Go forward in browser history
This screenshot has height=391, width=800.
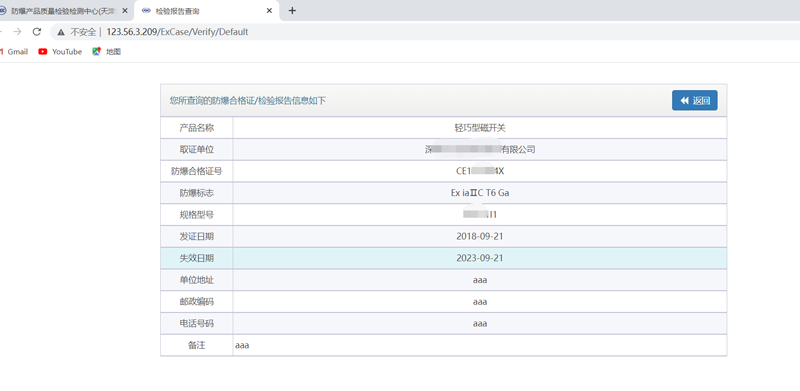point(17,32)
